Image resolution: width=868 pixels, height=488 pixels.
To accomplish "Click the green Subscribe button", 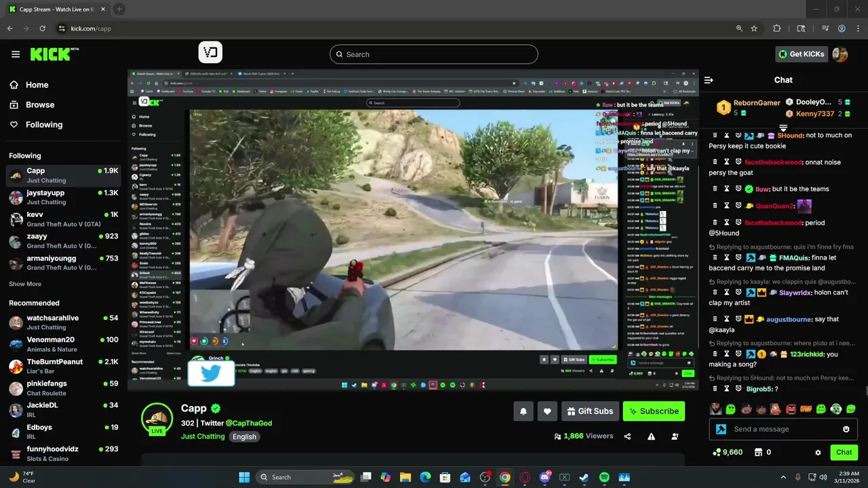I will [654, 411].
